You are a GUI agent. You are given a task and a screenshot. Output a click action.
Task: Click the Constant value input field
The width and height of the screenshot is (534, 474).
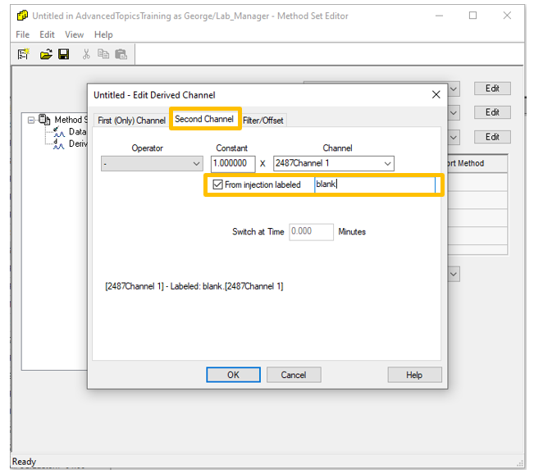[x=233, y=164]
